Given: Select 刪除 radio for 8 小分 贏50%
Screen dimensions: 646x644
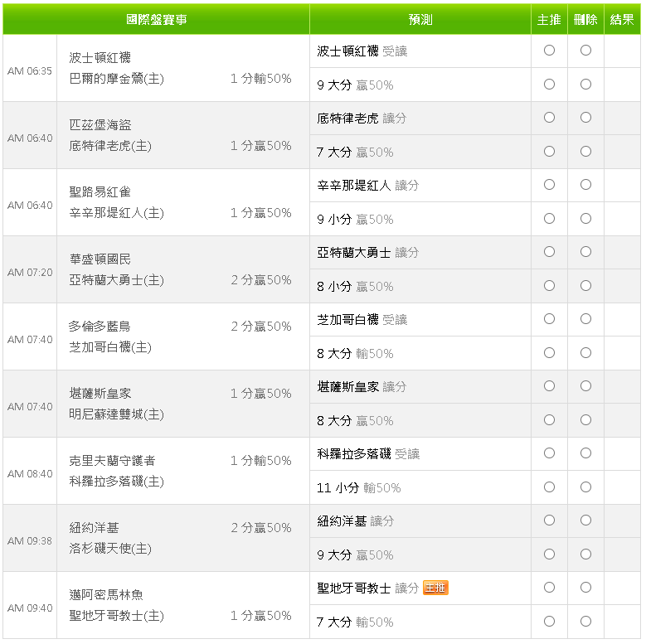Looking at the screenshot, I should 585,285.
